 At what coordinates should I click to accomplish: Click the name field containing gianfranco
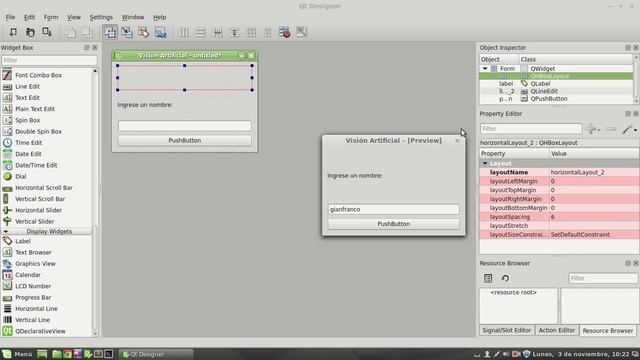[393, 209]
